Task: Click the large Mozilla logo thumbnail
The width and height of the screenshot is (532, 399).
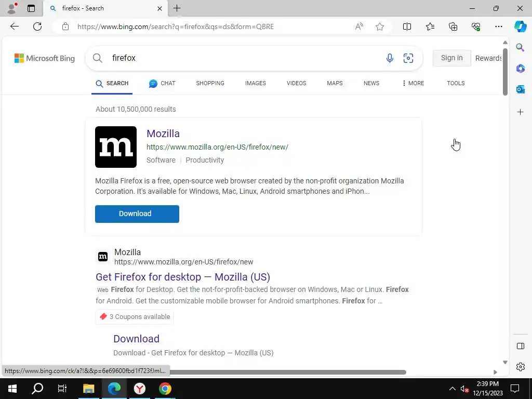Action: click(x=116, y=147)
